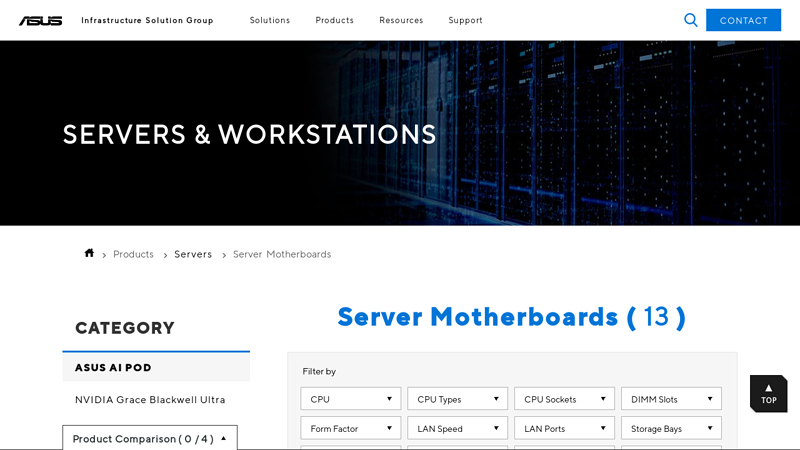Viewport: 800px width, 450px height.
Task: Jump back up with the TOP button
Action: coord(768,394)
